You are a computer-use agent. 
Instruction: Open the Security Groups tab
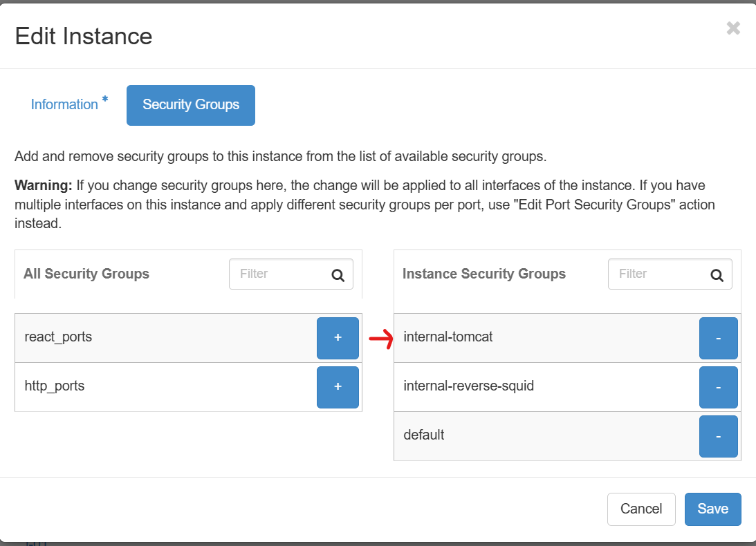point(191,105)
